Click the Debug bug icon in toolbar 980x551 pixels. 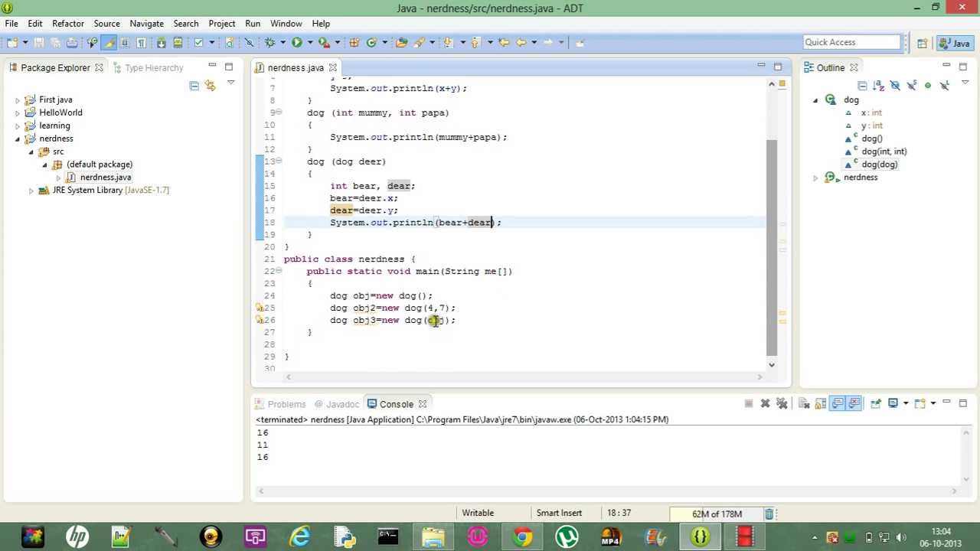point(269,43)
